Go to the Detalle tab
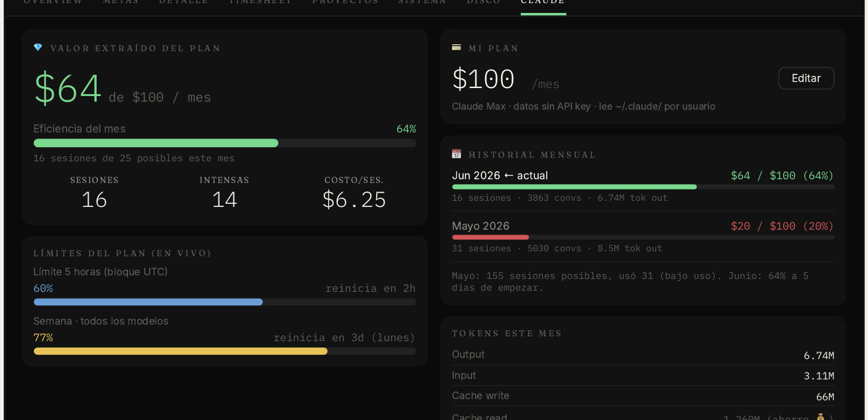The image size is (868, 420). [183, 2]
